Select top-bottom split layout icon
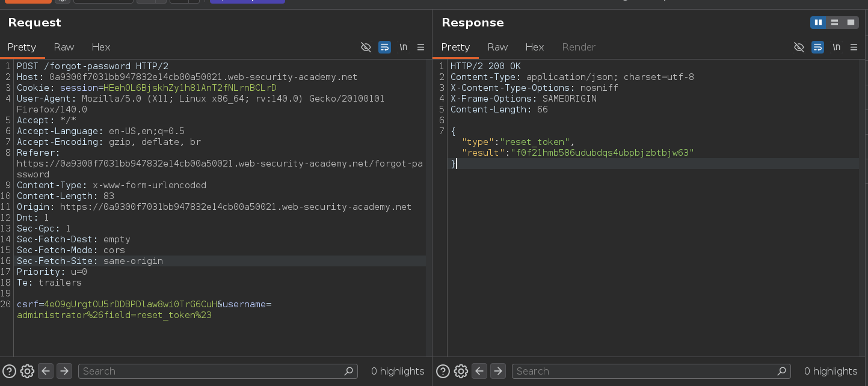 click(834, 22)
